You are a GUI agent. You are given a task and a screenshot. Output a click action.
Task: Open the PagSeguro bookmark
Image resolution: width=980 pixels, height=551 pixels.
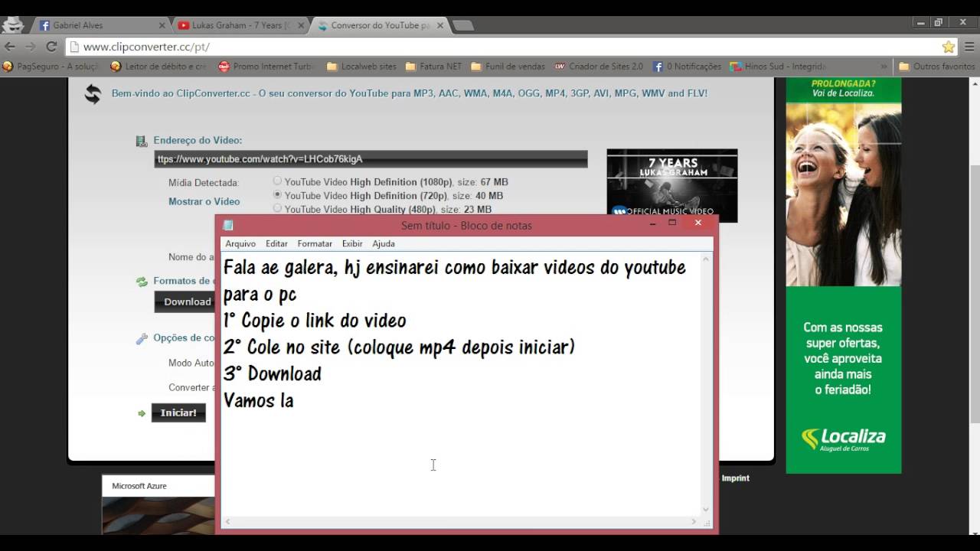51,67
